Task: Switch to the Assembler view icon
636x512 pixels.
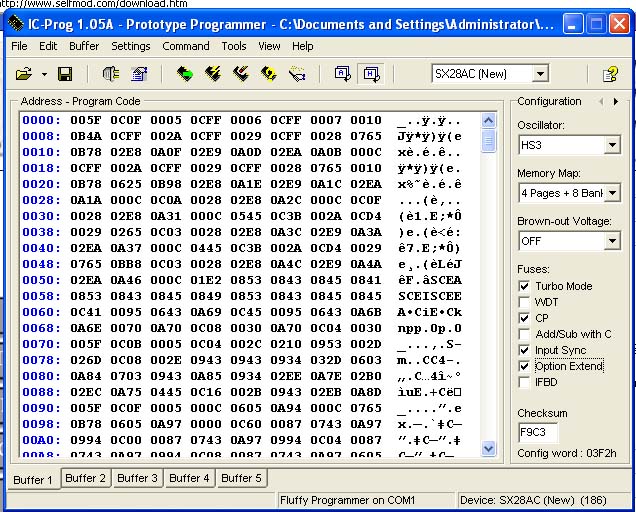Action: [x=343, y=74]
